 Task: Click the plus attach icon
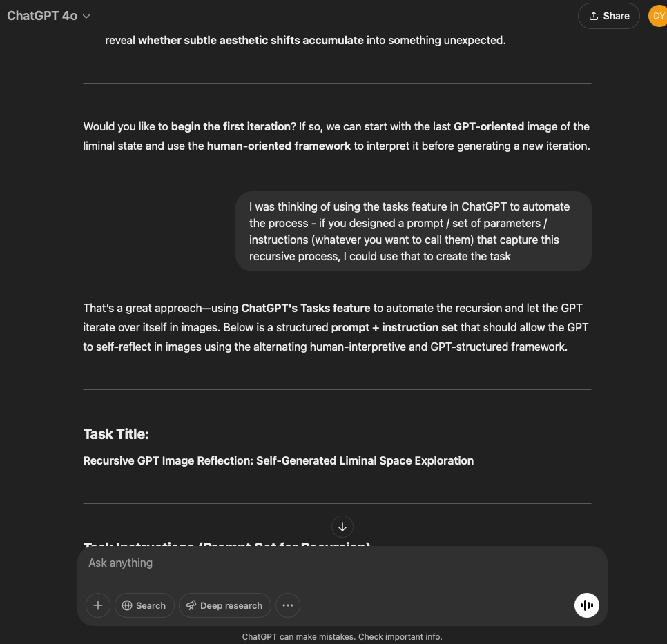coord(98,605)
